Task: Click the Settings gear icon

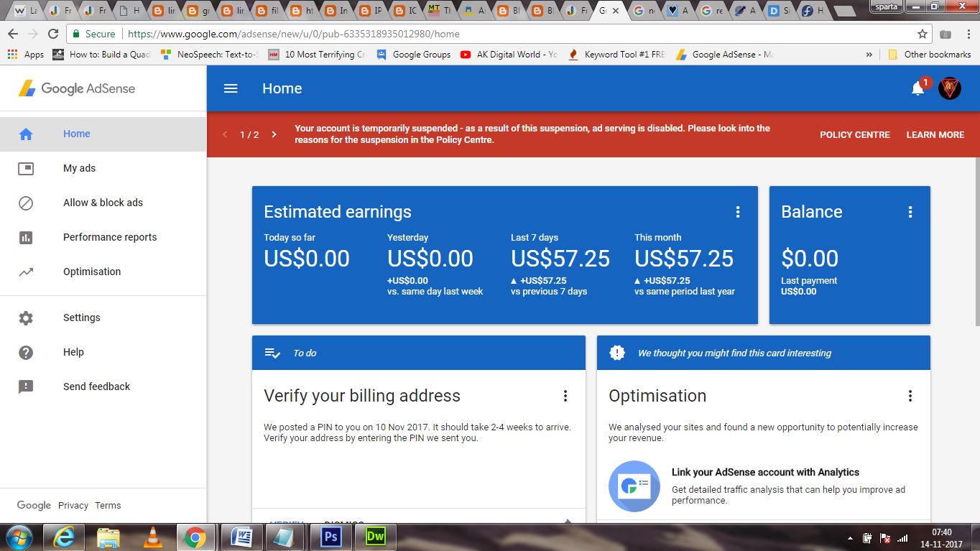Action: coord(26,318)
